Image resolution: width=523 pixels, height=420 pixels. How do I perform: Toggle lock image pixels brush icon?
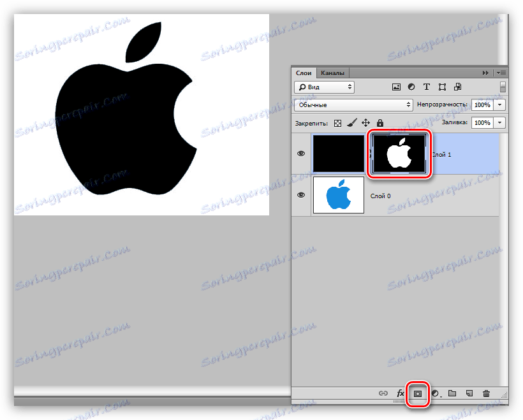(352, 123)
